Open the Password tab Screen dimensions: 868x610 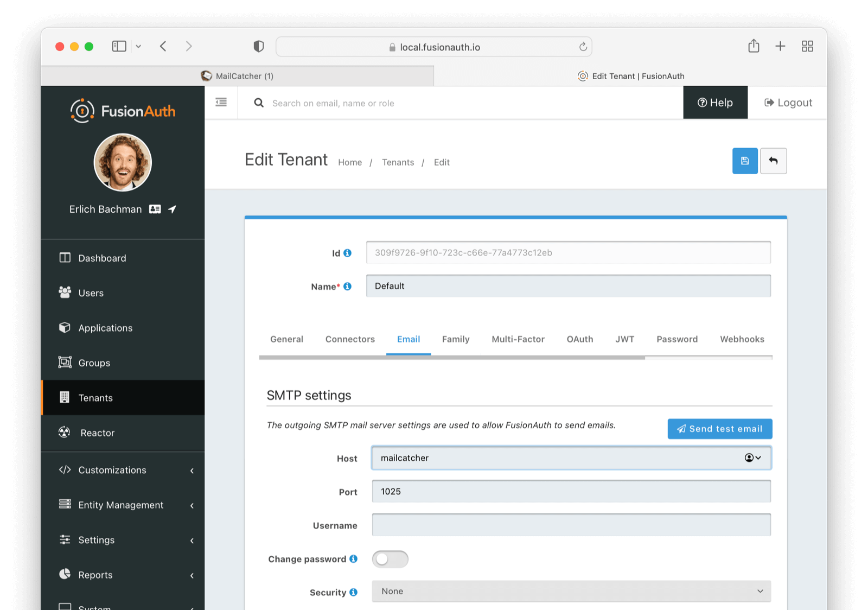[x=677, y=339]
